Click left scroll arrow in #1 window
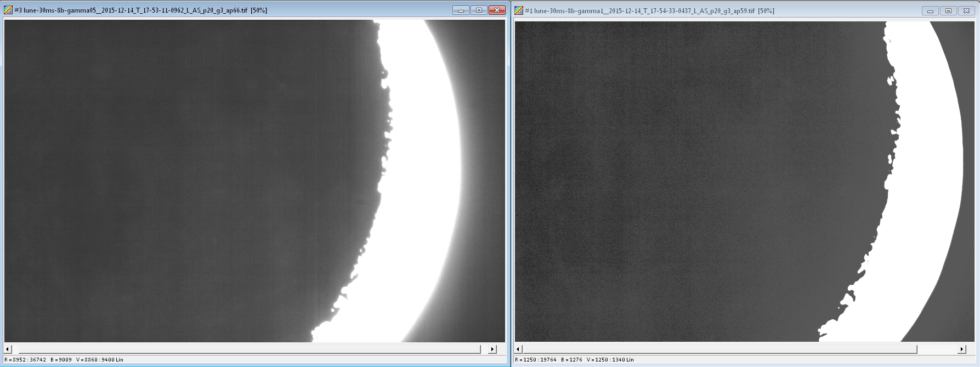 click(x=519, y=349)
